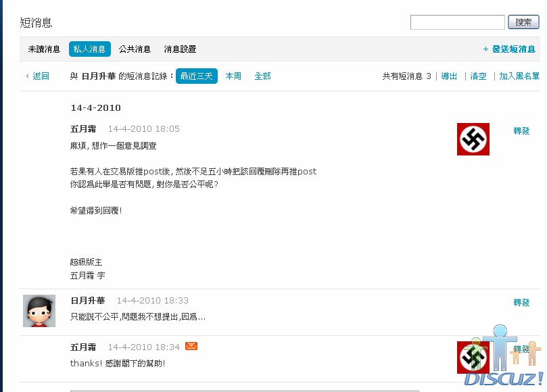Click 轉發 on the 18:33 reply
Screen dimensions: 547x392
point(521,303)
